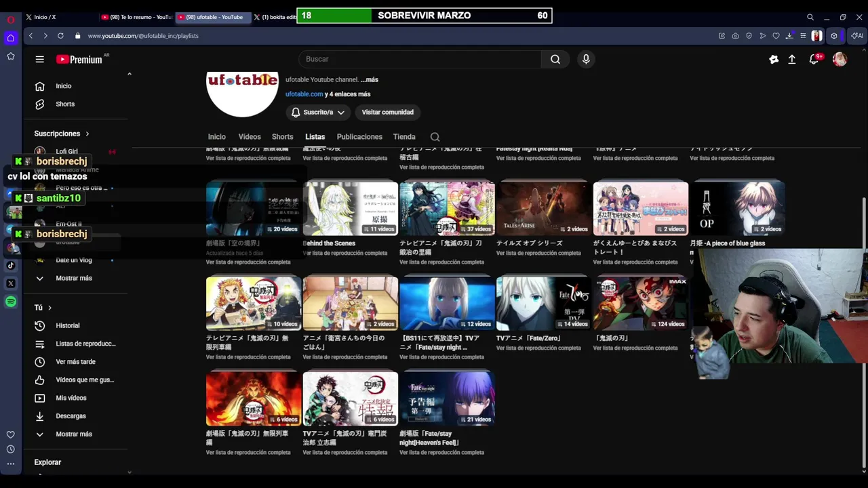Image resolution: width=868 pixels, height=488 pixels.
Task: Click the YouTube Buscar search field
Action: pyautogui.click(x=420, y=59)
